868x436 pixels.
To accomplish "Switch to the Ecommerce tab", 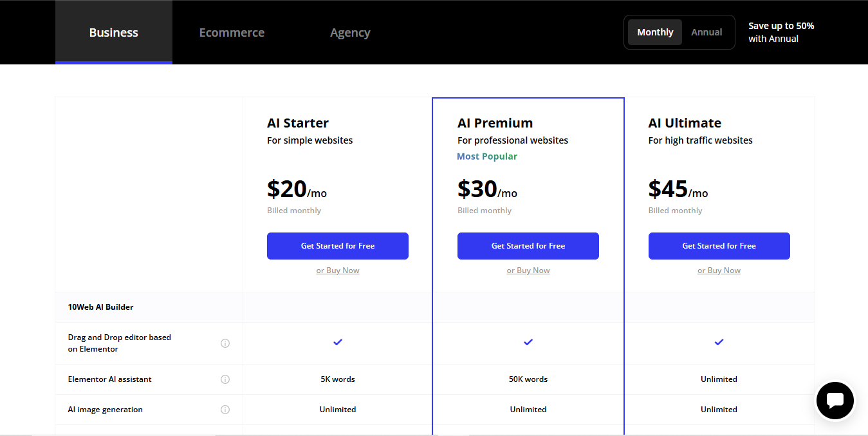I will coord(232,32).
